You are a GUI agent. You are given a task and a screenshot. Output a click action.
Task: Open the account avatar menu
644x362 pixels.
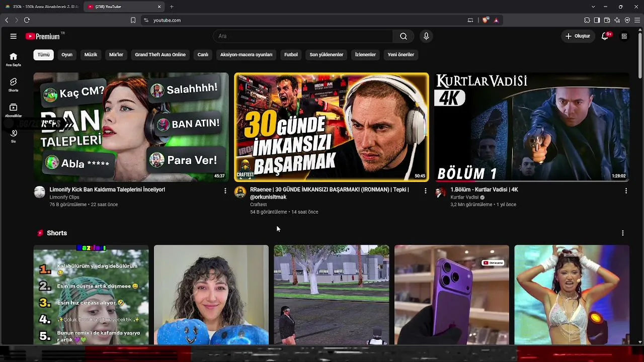(624, 36)
